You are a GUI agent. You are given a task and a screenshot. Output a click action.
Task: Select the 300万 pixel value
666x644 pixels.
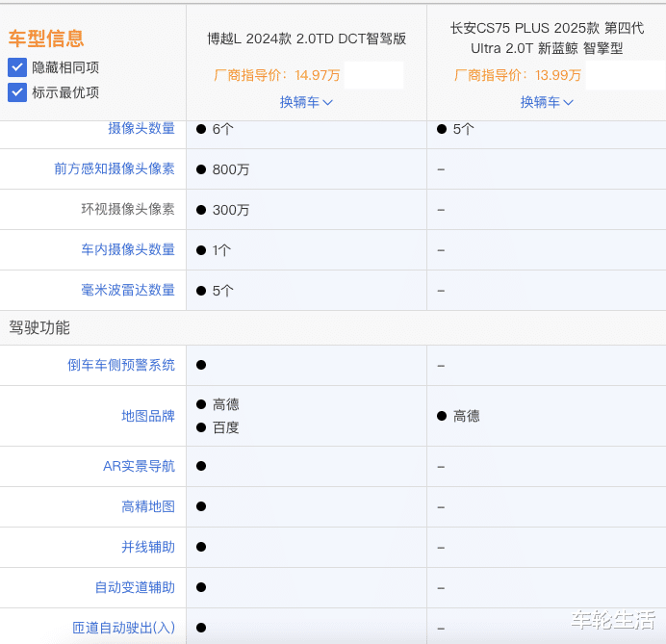click(231, 210)
